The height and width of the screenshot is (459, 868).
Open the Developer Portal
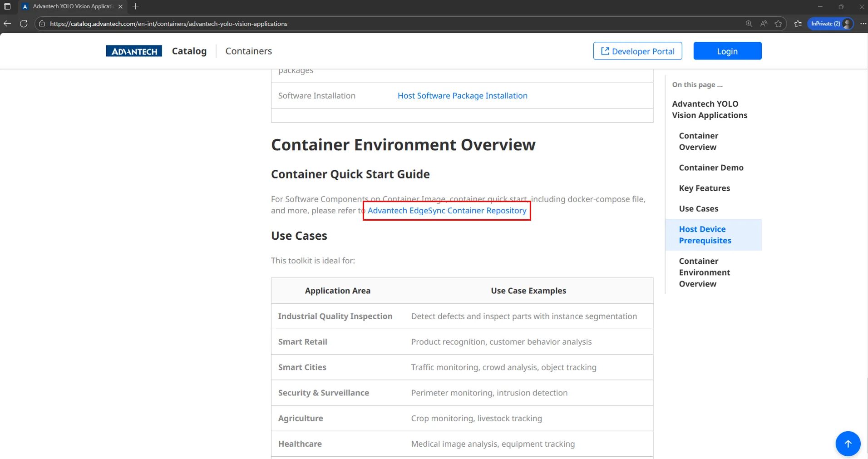(x=637, y=51)
